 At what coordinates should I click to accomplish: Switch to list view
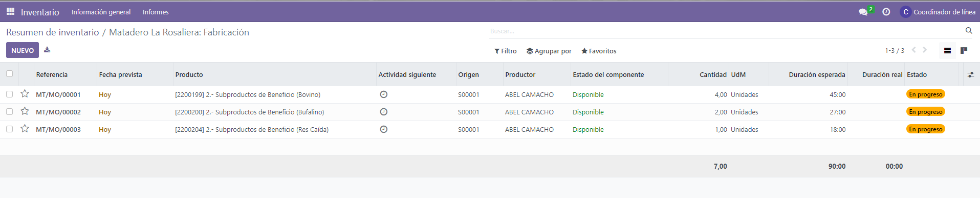(947, 50)
